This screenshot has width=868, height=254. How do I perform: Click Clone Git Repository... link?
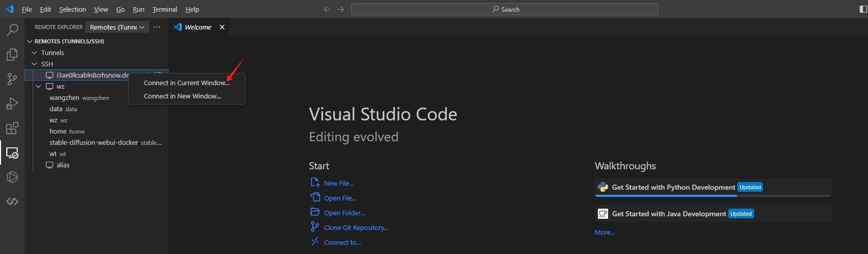click(356, 227)
